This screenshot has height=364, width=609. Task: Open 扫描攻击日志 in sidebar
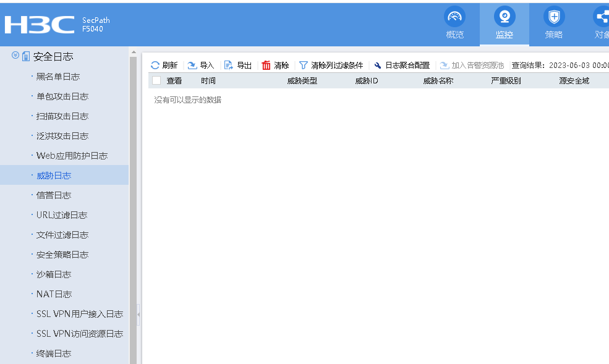coord(62,116)
